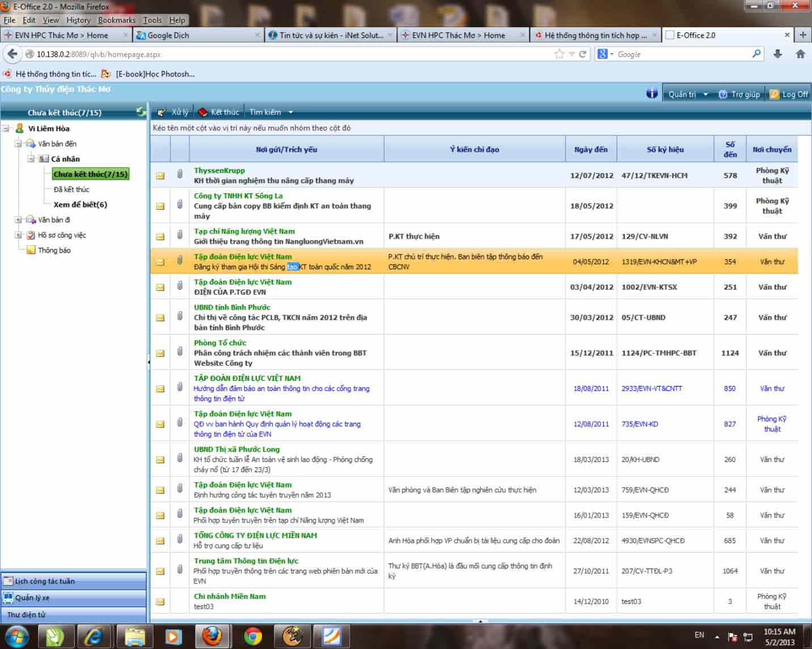This screenshot has height=649, width=812.
Task: Click the Chrome icon in the taskbar
Action: click(253, 636)
